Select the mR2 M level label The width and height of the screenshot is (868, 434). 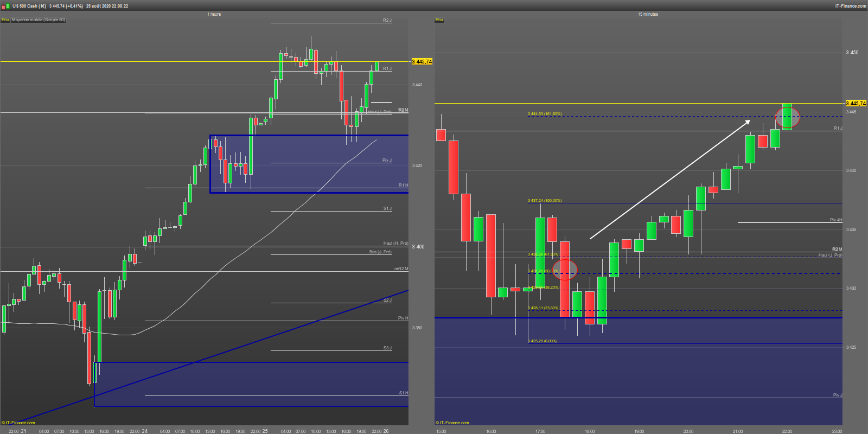[x=401, y=269]
